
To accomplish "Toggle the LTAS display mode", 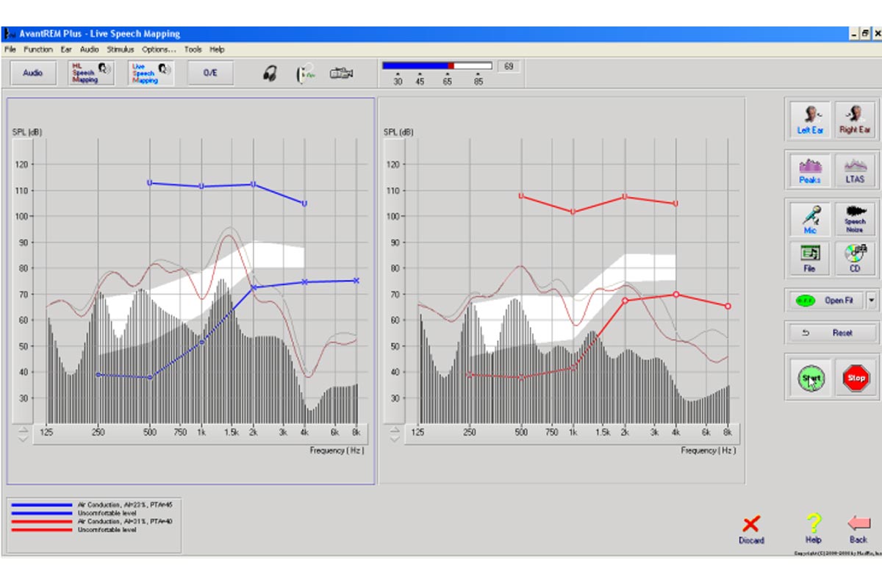I will [855, 169].
